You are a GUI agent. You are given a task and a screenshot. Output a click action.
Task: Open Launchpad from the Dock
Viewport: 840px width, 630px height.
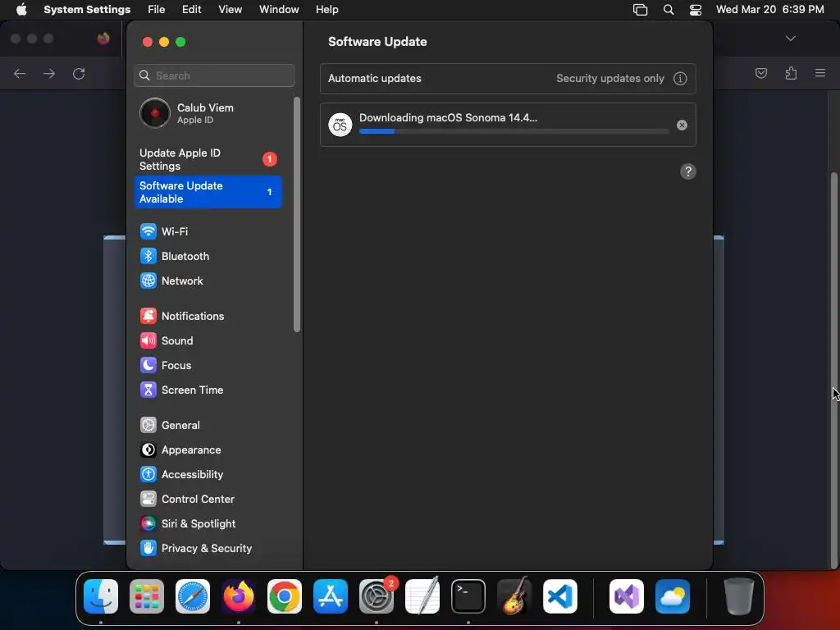click(147, 596)
